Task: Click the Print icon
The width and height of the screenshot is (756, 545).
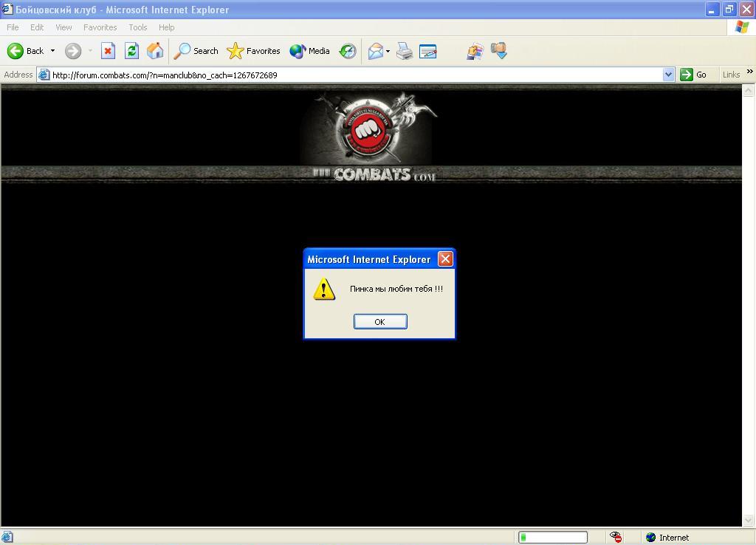Action: click(405, 51)
